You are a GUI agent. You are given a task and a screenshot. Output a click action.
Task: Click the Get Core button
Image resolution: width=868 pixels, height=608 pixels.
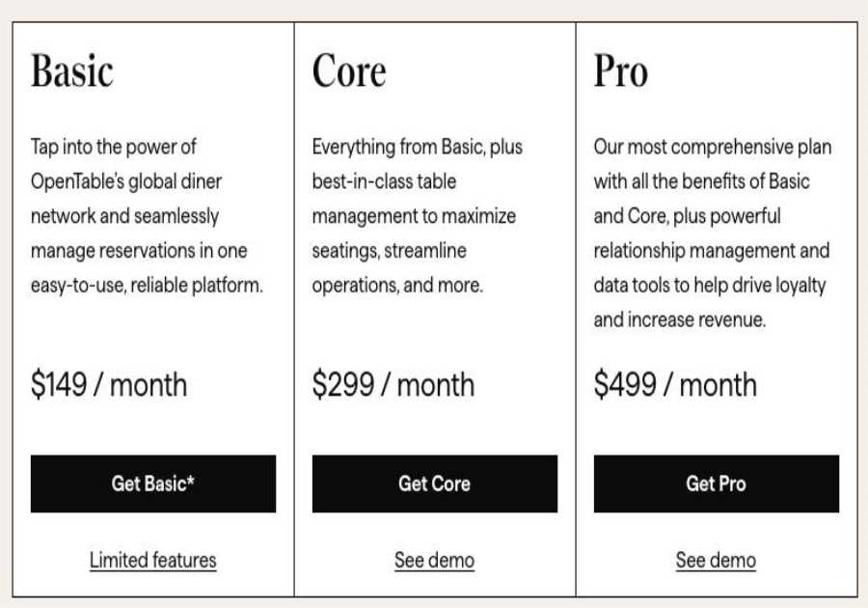(434, 484)
